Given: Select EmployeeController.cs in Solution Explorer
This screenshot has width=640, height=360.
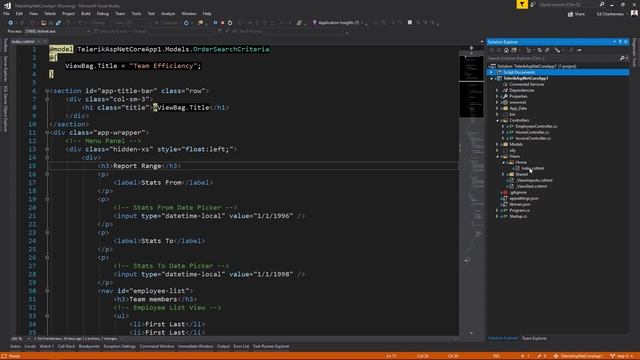Looking at the screenshot, I should (x=536, y=127).
